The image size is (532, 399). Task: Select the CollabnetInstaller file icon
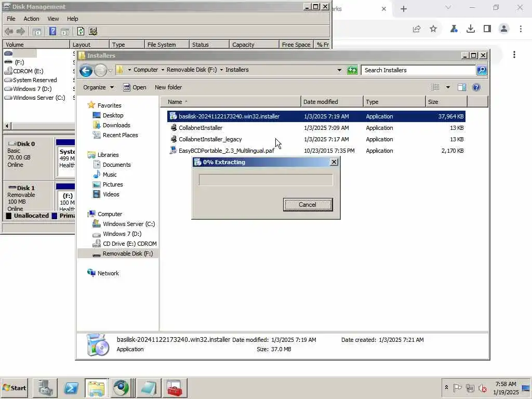(174, 128)
